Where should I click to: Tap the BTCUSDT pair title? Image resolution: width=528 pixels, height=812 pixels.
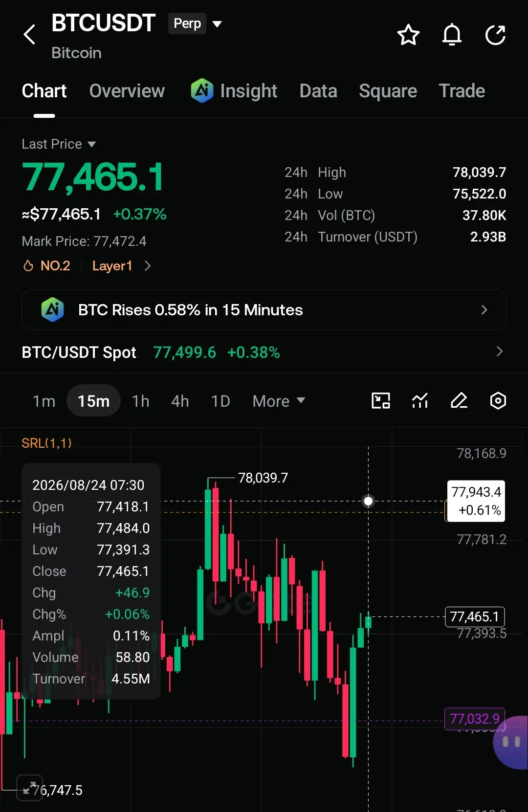[x=103, y=23]
